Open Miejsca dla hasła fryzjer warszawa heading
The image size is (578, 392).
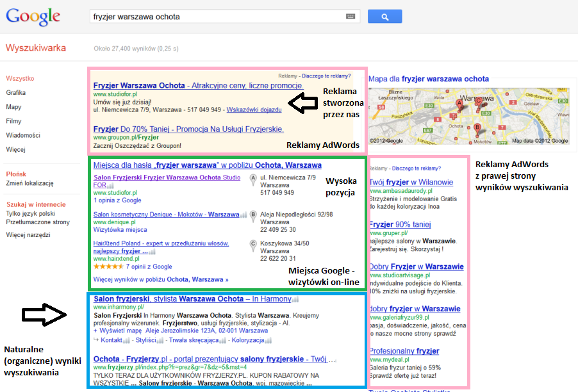207,165
